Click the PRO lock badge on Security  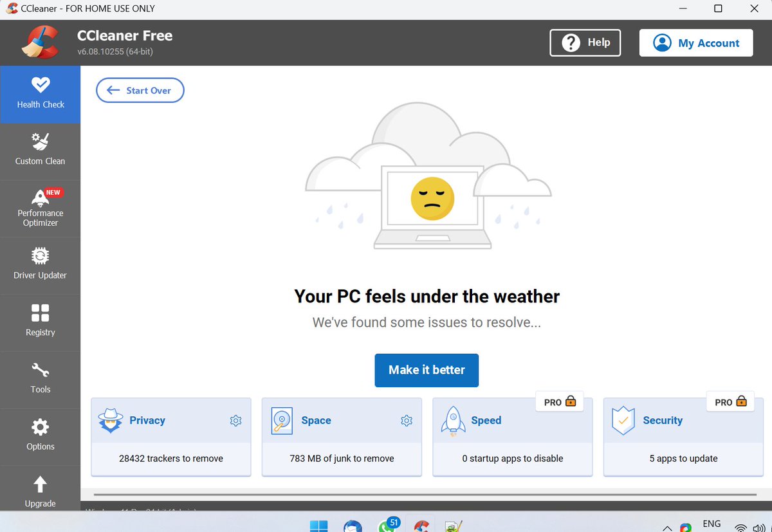[x=730, y=402]
